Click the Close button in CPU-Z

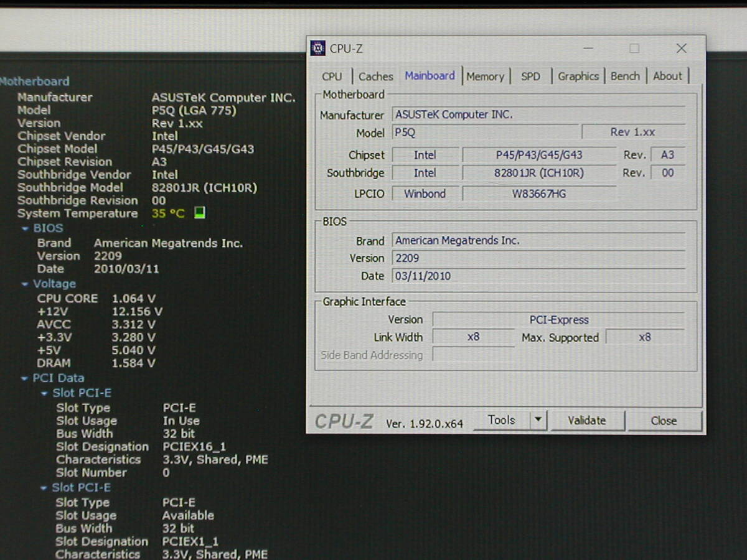pyautogui.click(x=664, y=421)
